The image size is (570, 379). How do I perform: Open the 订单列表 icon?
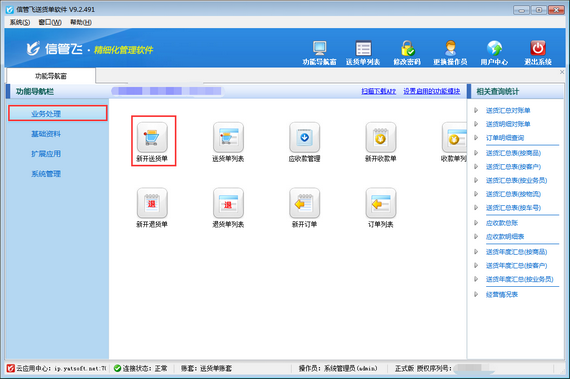point(381,203)
